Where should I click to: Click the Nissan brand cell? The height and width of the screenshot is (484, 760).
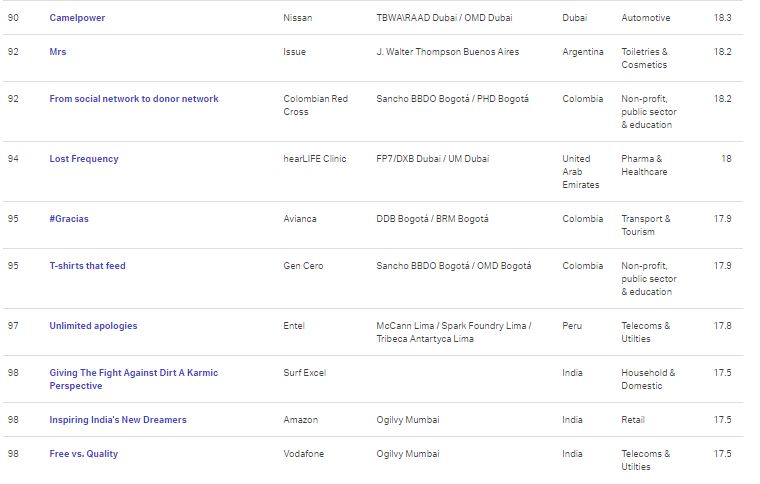298,18
